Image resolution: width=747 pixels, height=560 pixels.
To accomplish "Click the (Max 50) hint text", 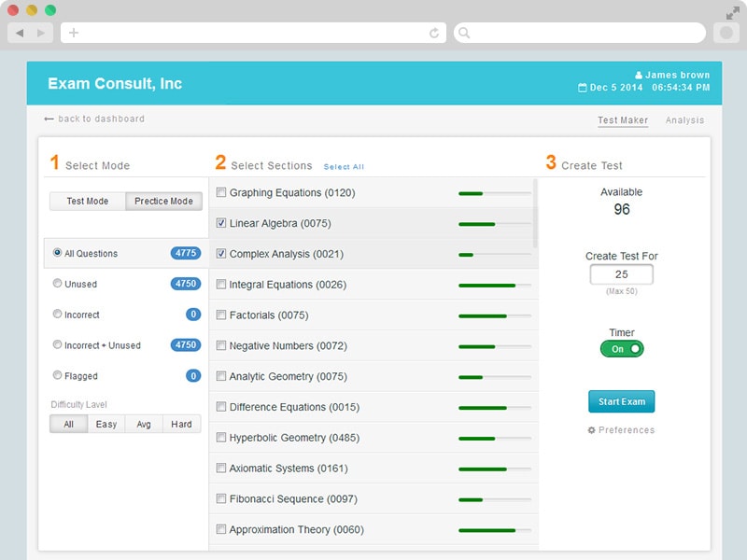I will click(x=622, y=291).
